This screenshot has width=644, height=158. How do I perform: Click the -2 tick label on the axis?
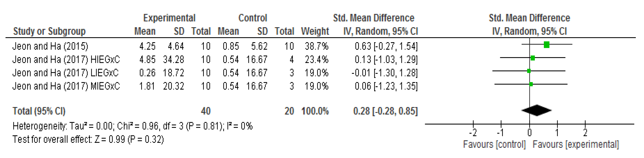click(x=473, y=133)
